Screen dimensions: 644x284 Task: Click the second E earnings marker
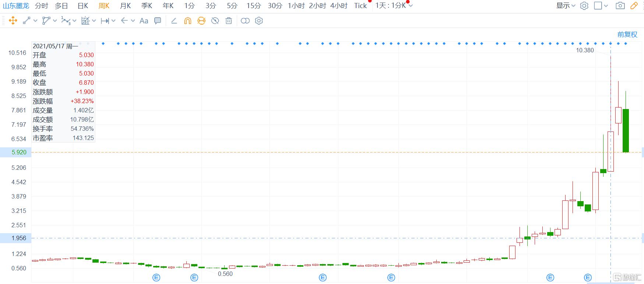[194, 277]
